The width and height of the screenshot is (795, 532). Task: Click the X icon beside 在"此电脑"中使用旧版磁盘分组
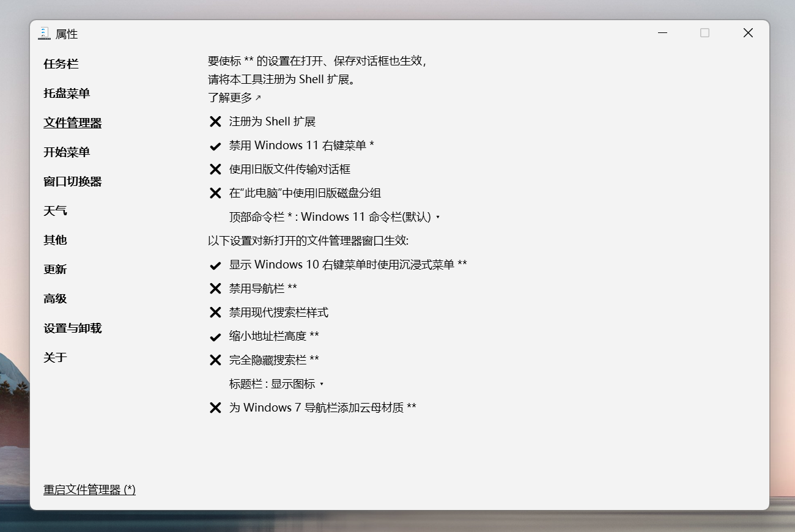[215, 193]
